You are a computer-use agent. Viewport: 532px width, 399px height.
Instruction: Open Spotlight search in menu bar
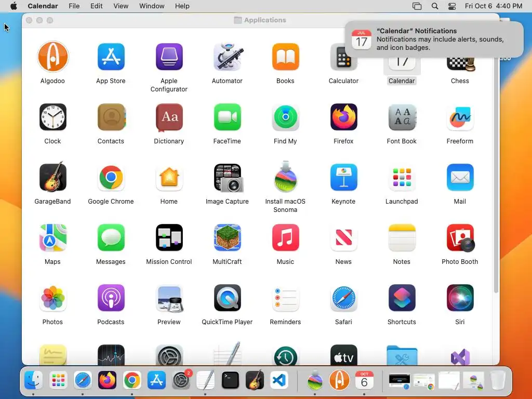click(435, 6)
